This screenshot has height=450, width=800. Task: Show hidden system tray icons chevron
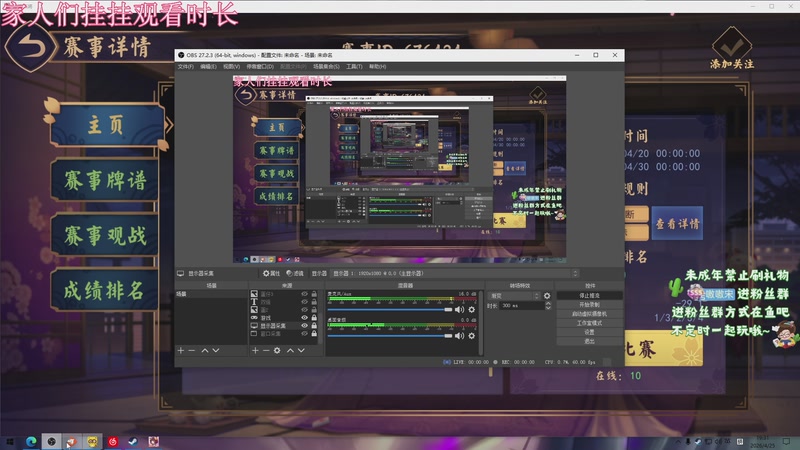point(678,442)
